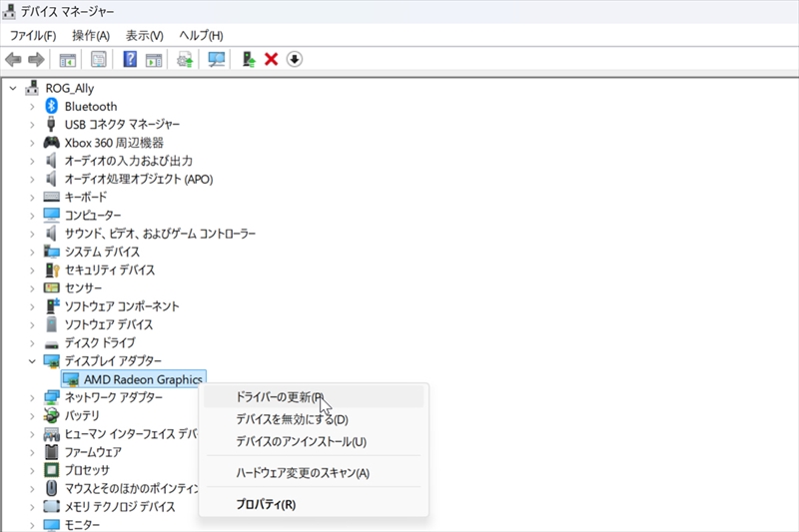Click the red X uninstall device icon

click(271, 60)
